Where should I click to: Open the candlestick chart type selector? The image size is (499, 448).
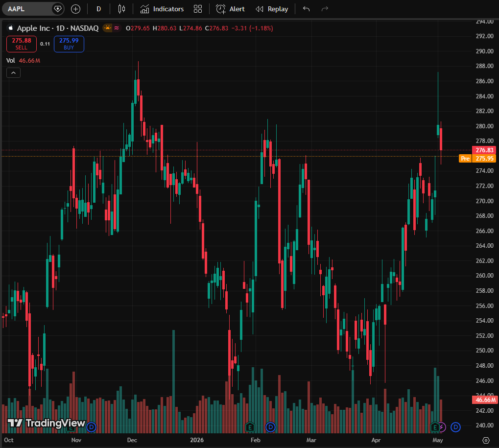pyautogui.click(x=121, y=9)
